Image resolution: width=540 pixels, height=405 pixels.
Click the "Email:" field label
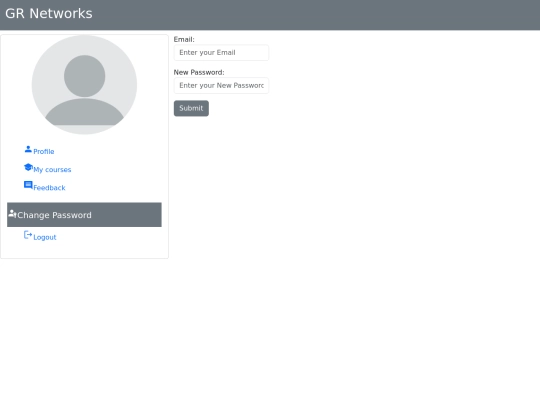[x=184, y=39]
